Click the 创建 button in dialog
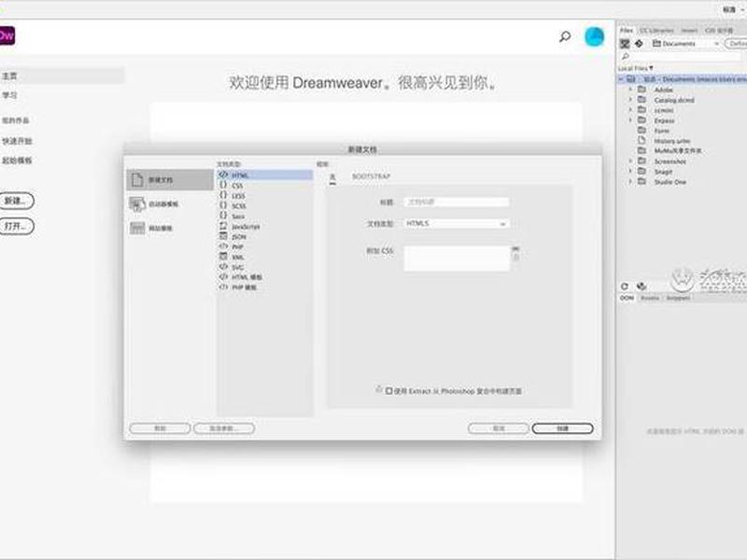The height and width of the screenshot is (560, 747). (x=563, y=428)
